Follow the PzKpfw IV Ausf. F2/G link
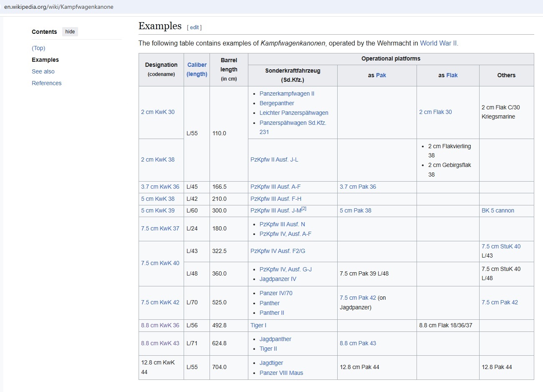The width and height of the screenshot is (543, 392). point(278,251)
